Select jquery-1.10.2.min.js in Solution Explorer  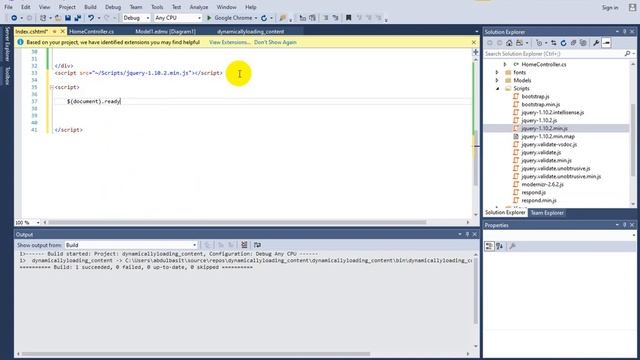click(x=544, y=129)
